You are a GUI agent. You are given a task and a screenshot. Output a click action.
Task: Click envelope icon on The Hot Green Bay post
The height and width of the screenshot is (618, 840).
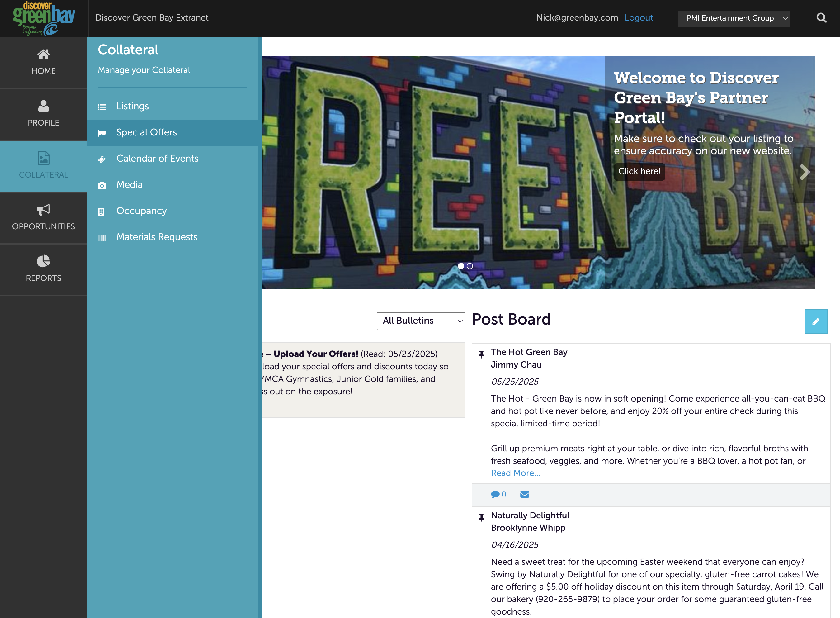pos(525,494)
